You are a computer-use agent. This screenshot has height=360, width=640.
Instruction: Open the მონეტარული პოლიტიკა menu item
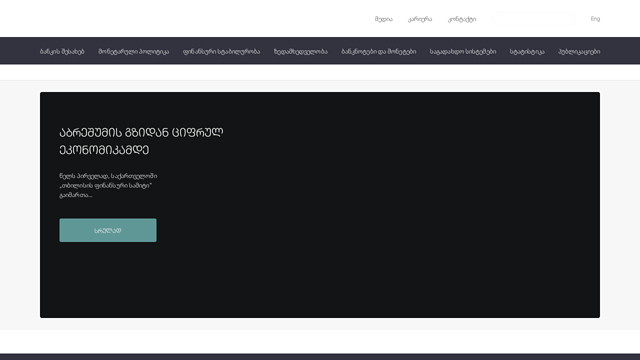tap(133, 51)
